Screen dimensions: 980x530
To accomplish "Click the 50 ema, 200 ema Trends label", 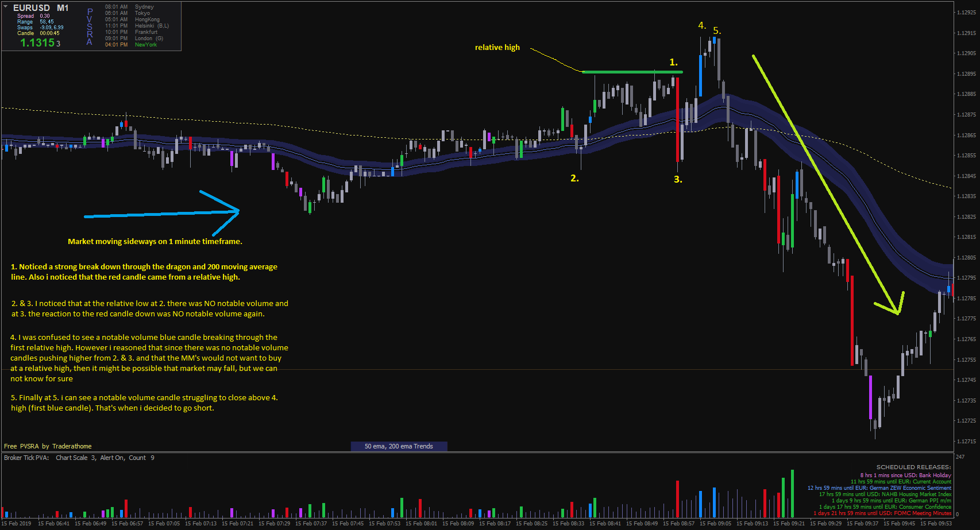I will (399, 446).
